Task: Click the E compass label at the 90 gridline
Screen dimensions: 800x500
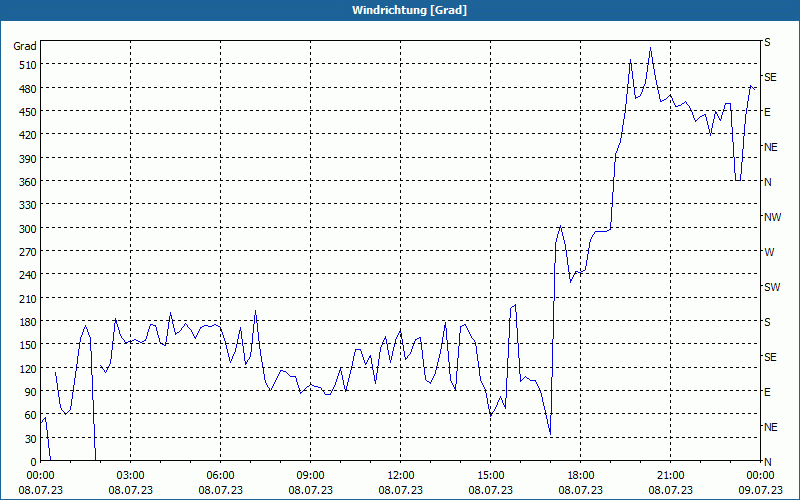Action: [x=767, y=392]
